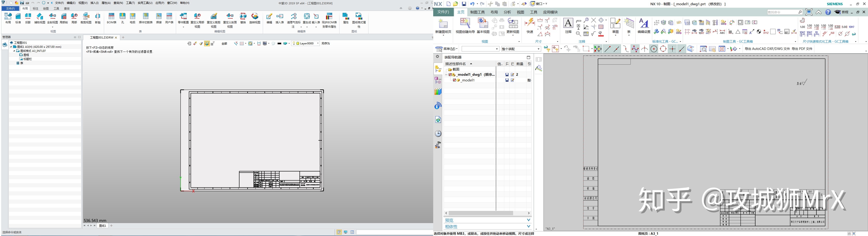Open the assembly navigator sidebar tab in NX
The height and width of the screenshot is (236, 868).
coord(438,69)
